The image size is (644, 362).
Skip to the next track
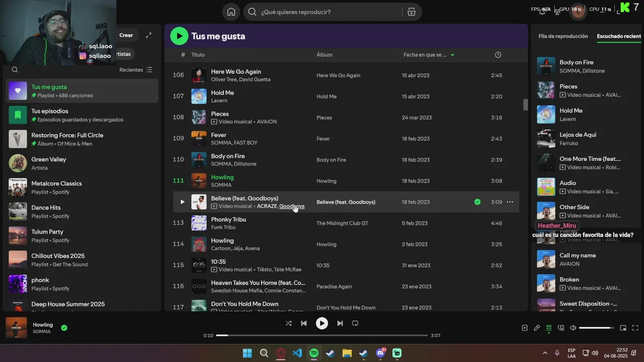pos(340,323)
